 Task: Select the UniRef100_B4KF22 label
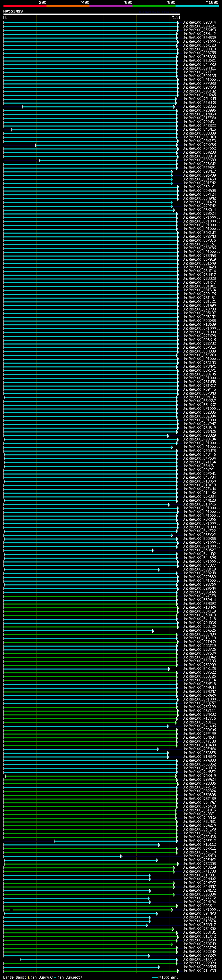point(199,531)
